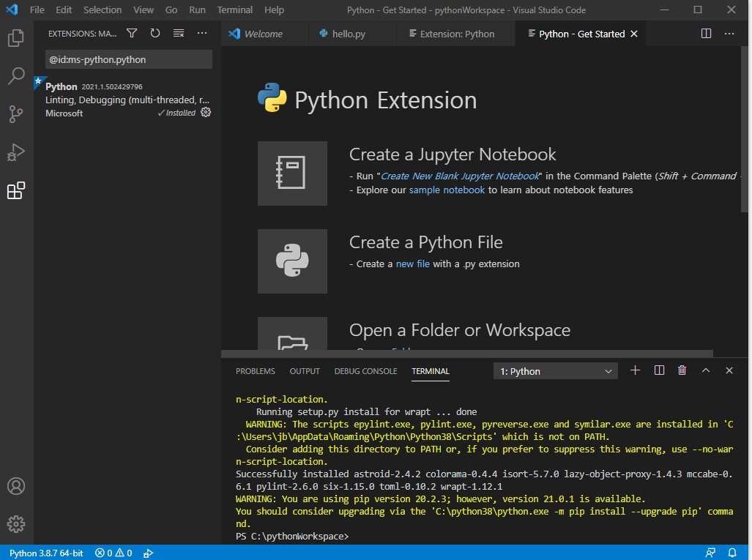This screenshot has height=560, width=752.
Task: Close the terminal panel
Action: point(729,370)
